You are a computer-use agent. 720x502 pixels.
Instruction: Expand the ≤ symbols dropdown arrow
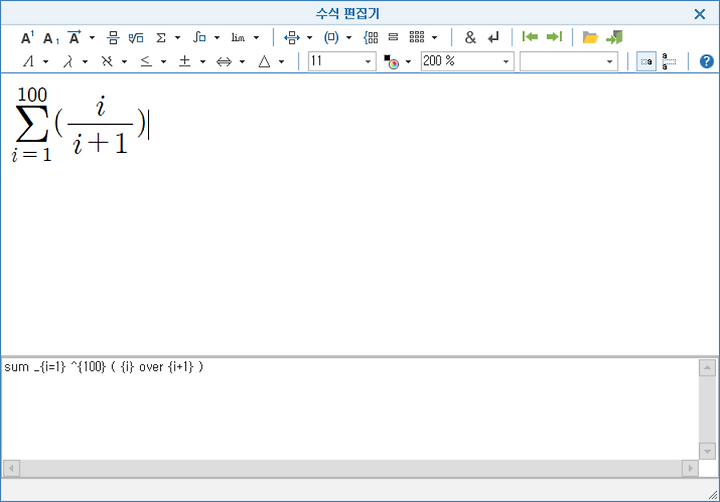pos(163,62)
